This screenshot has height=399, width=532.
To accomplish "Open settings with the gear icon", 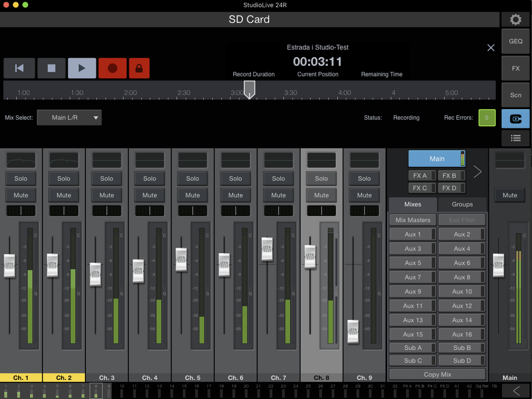I will 515,20.
